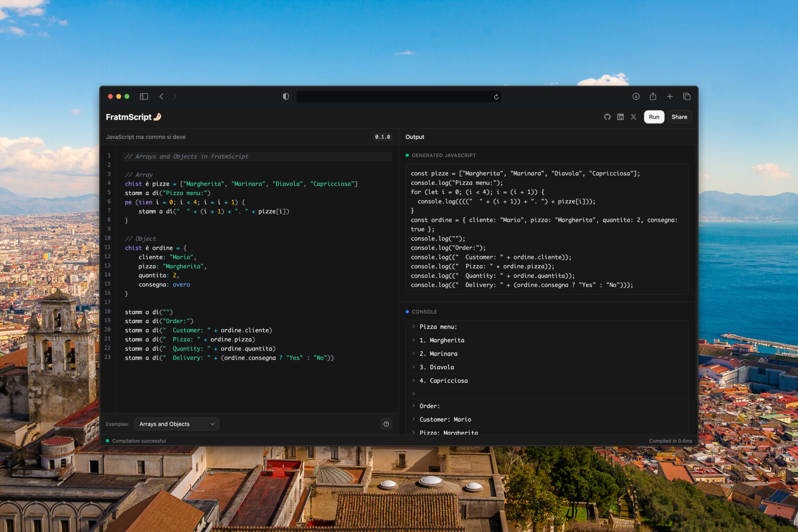Open the Examples dropdown showing Arrays and Objects
The image size is (798, 532).
[176, 424]
